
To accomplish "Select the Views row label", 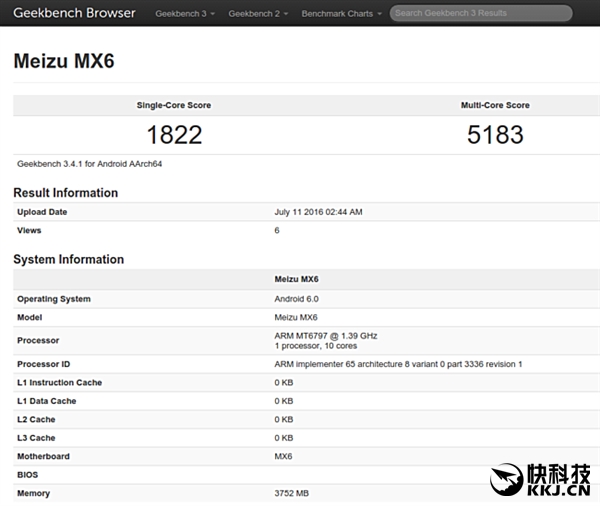I will tap(29, 230).
